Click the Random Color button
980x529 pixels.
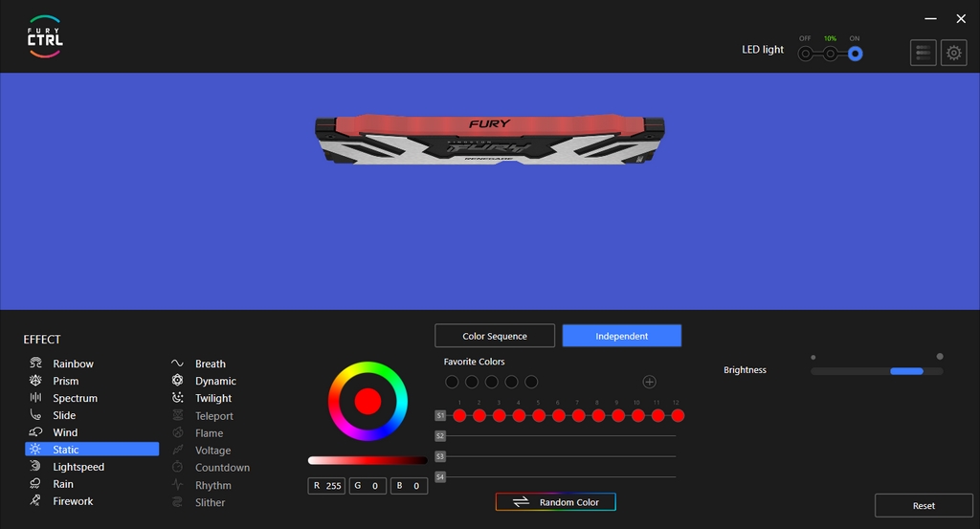(556, 502)
